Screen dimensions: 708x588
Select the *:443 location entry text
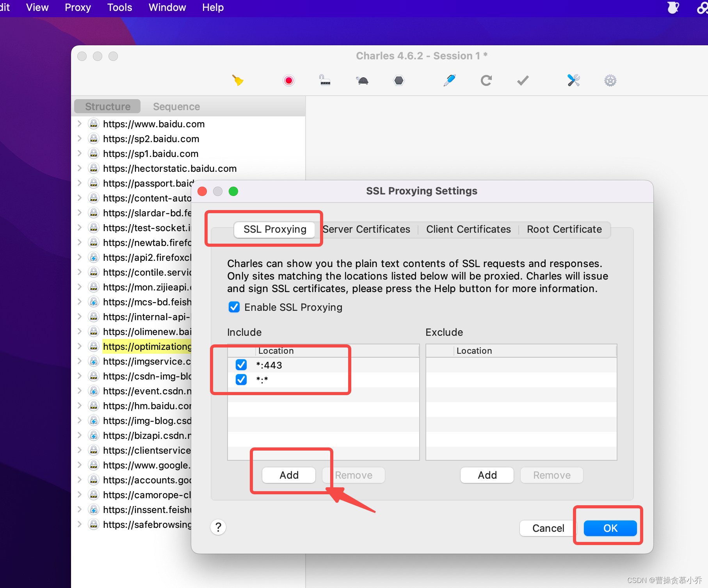(269, 365)
